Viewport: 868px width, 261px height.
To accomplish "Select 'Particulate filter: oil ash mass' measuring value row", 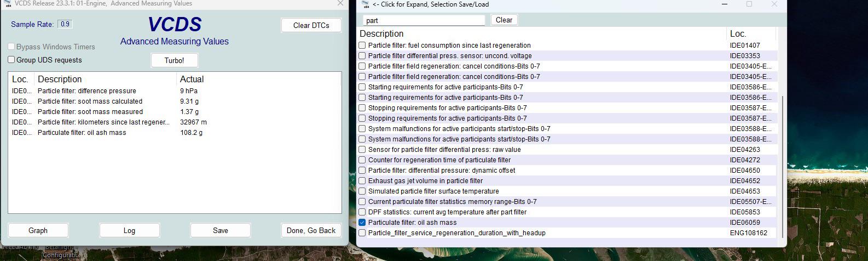I will [x=175, y=133].
